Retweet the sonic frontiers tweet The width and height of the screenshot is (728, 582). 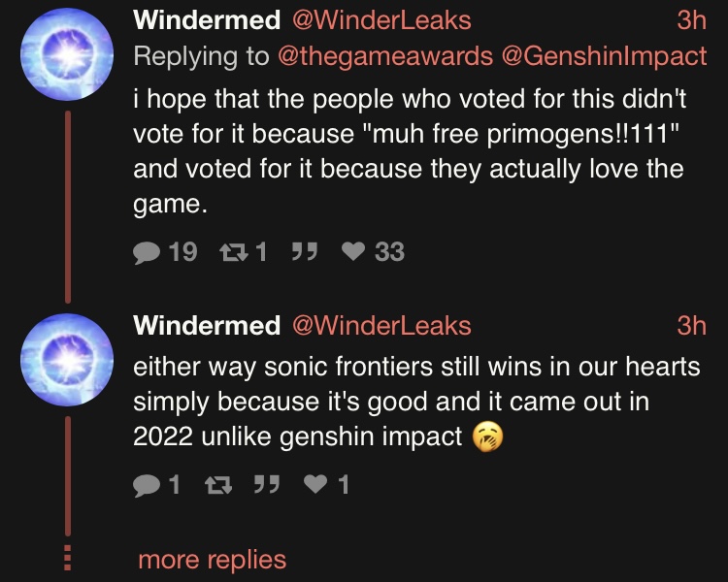click(218, 485)
